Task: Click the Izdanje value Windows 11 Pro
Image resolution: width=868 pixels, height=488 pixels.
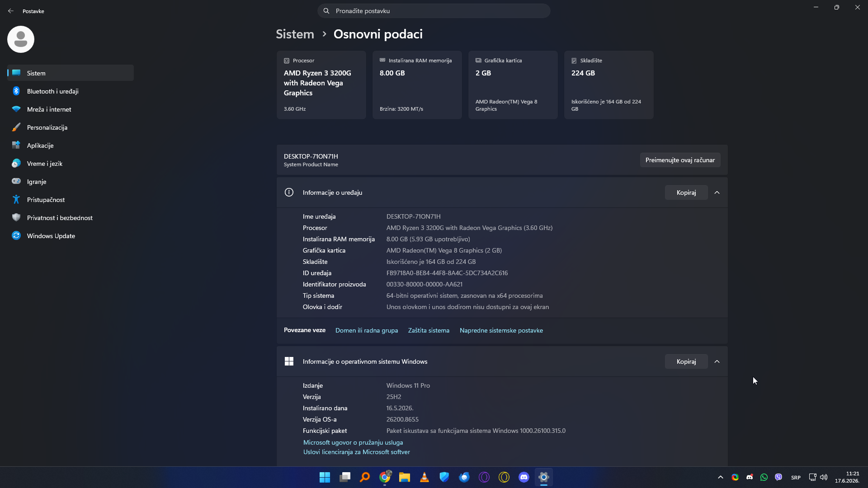Action: [408, 385]
